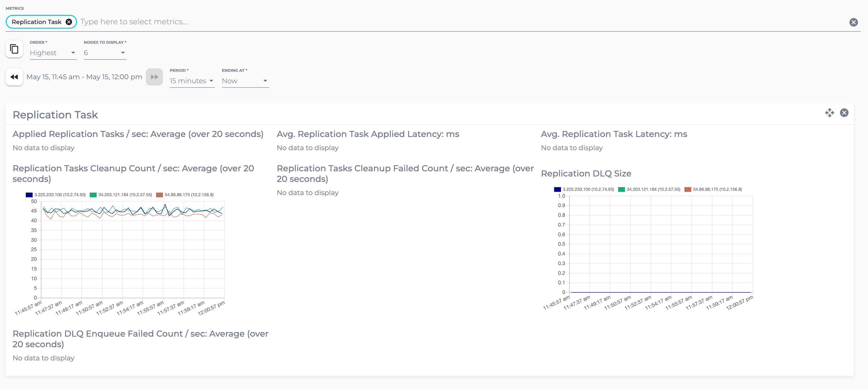Remove the Replication Task metric chip

tap(69, 22)
